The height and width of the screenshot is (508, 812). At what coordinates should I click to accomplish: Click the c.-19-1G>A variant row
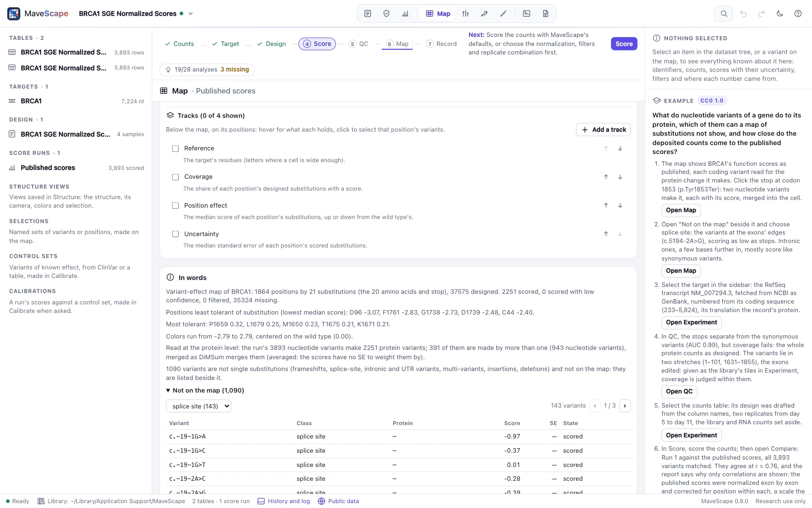point(398,436)
